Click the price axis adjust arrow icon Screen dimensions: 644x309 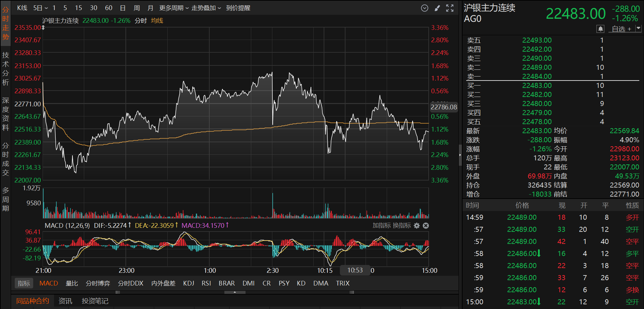point(43,28)
